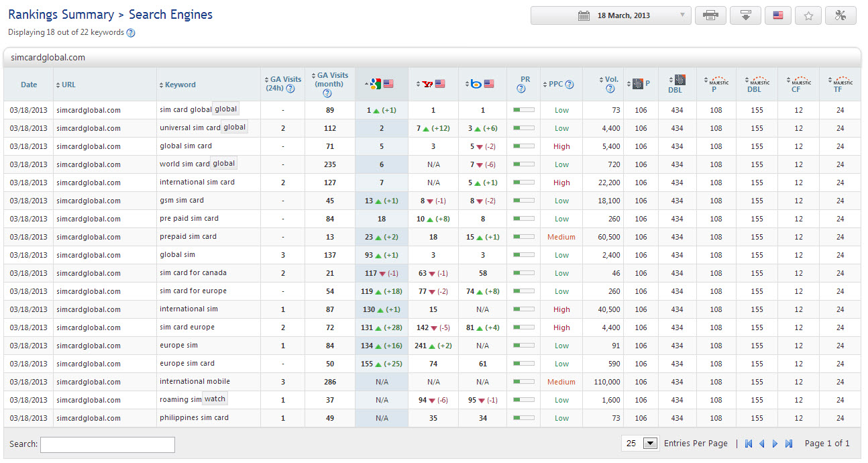Click the 'watch' tag on 'roaming sim'
The height and width of the screenshot is (463, 868).
pos(215,399)
